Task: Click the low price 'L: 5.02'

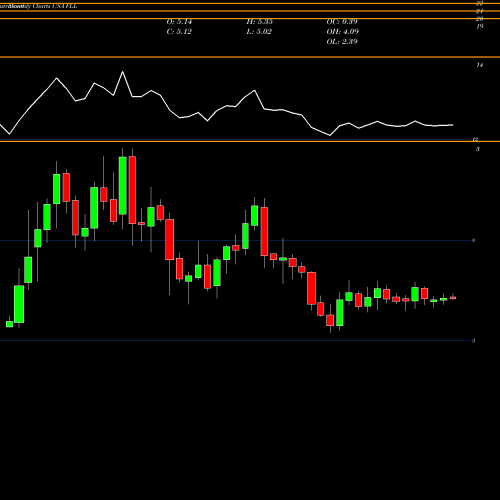Action: (x=259, y=32)
